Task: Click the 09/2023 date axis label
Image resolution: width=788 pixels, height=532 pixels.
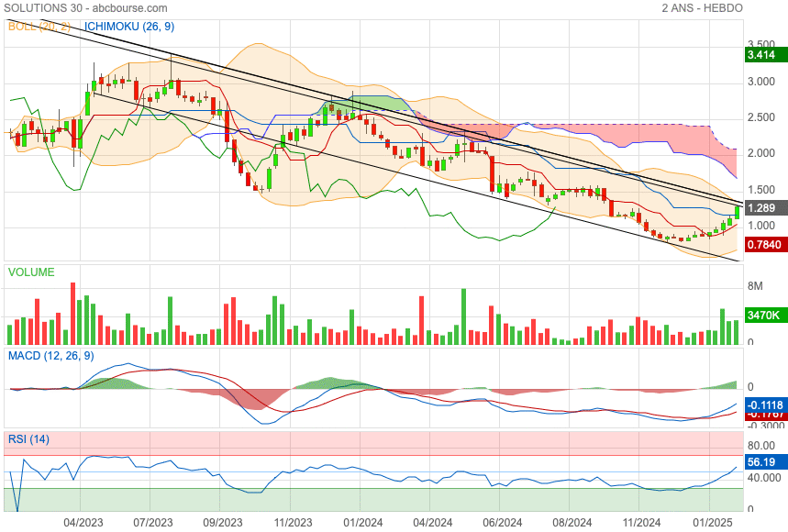Action: pos(223,523)
